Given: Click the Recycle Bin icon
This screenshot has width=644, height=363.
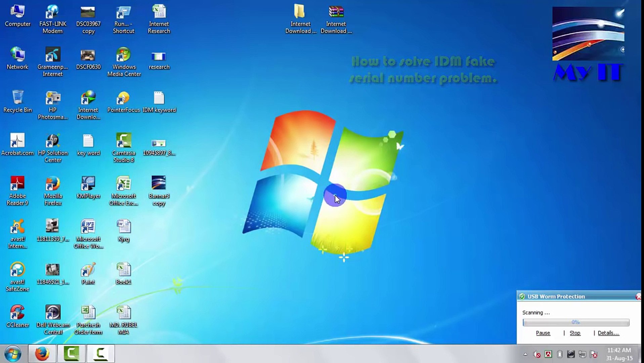Looking at the screenshot, I should pyautogui.click(x=17, y=102).
